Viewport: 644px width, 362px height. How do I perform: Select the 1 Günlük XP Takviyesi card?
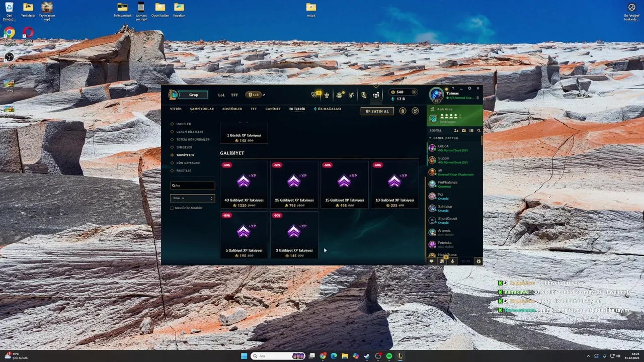244,132
